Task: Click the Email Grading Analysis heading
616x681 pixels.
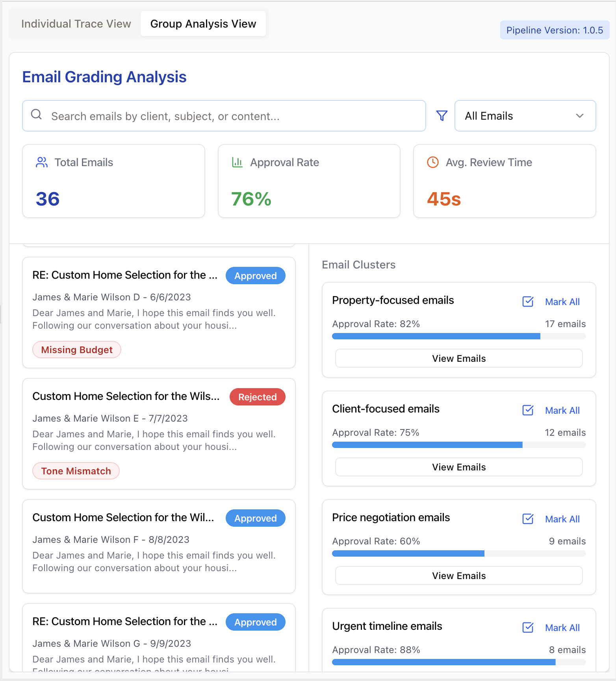Action: click(x=104, y=77)
